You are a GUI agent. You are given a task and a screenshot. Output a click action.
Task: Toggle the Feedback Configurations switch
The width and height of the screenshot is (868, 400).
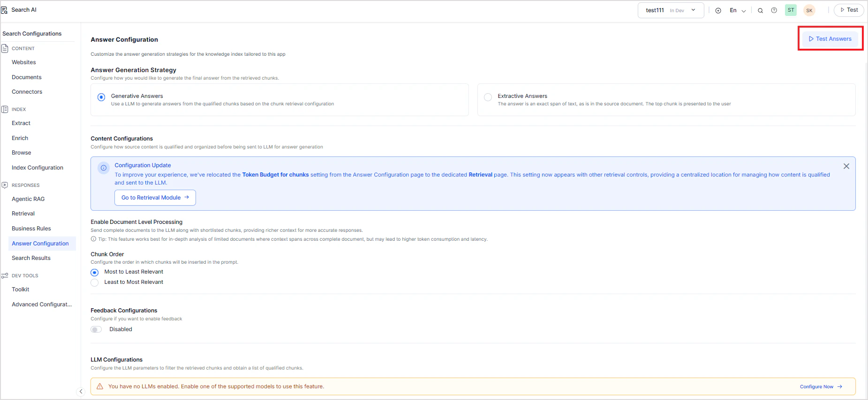pyautogui.click(x=96, y=329)
